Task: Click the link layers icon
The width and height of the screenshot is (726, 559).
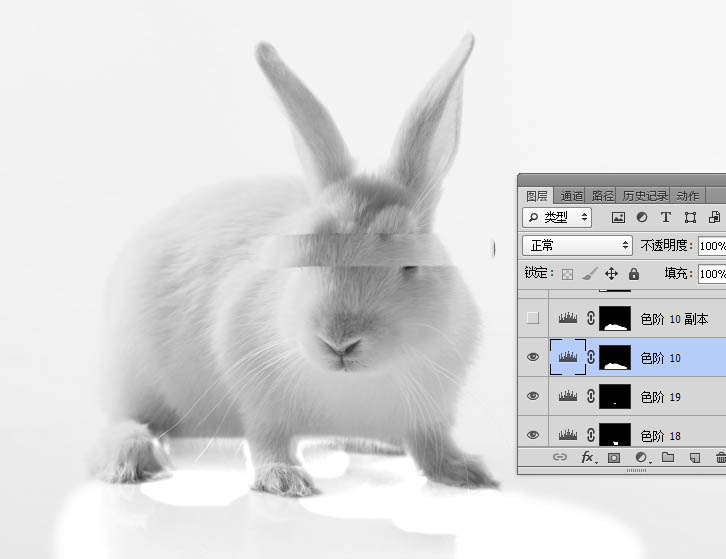Action: pos(560,458)
